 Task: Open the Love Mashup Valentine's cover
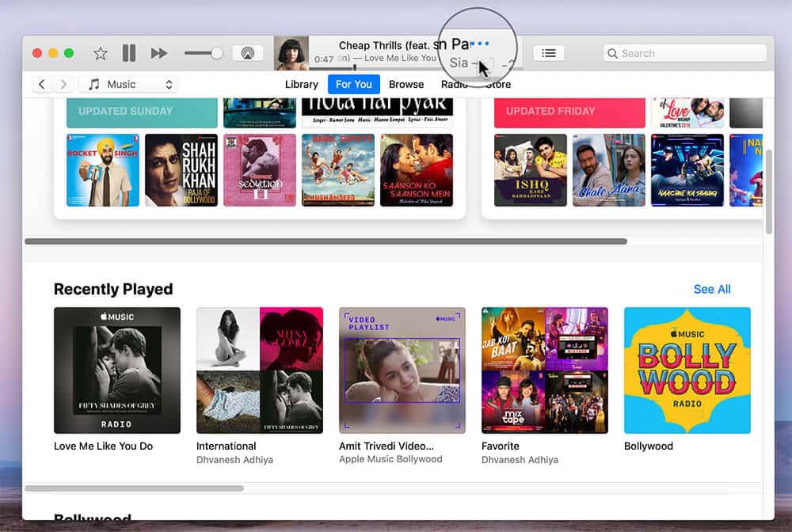(687, 112)
